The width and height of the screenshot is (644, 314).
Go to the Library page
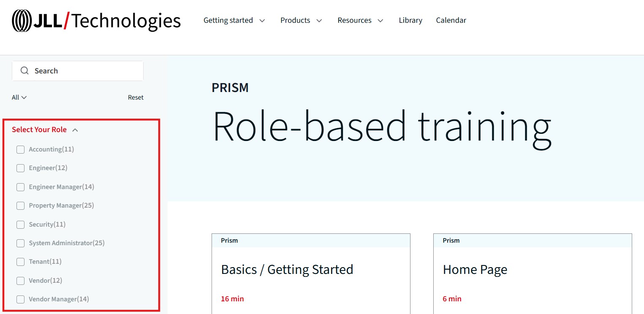pyautogui.click(x=410, y=20)
